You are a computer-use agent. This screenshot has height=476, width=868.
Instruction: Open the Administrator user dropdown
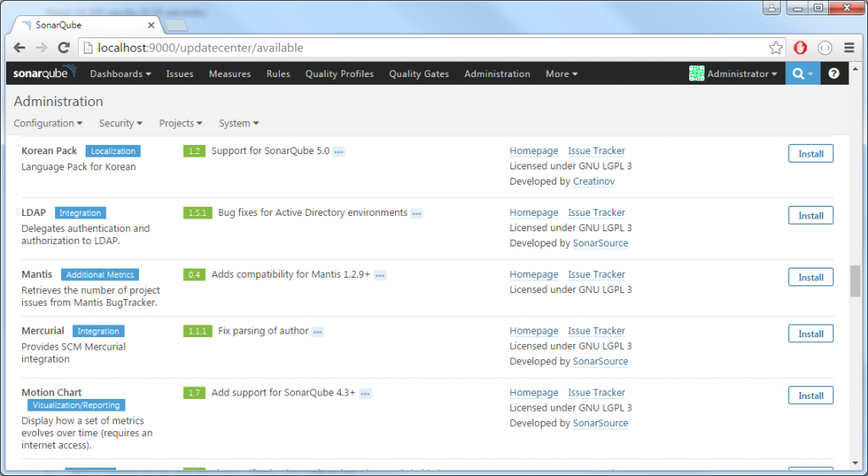click(742, 74)
